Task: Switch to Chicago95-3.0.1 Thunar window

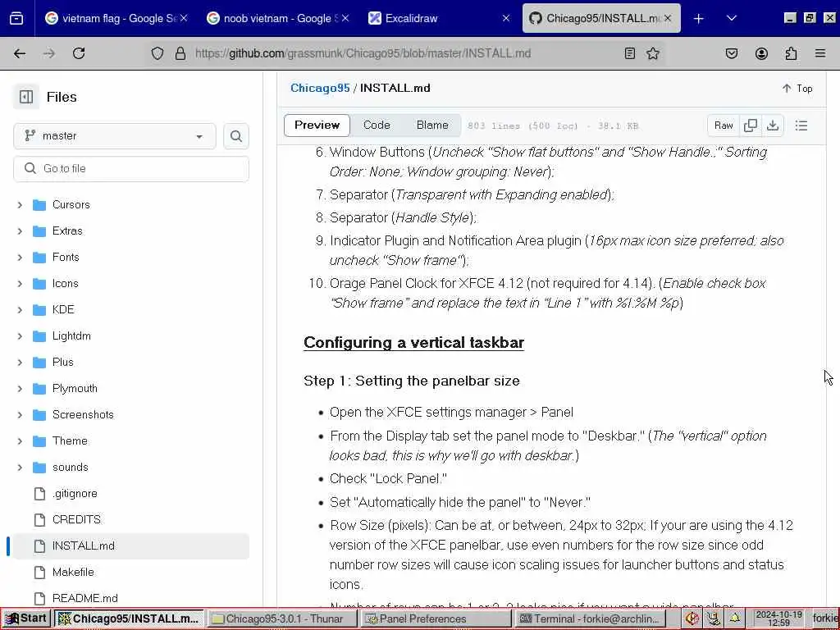Action: 281,619
